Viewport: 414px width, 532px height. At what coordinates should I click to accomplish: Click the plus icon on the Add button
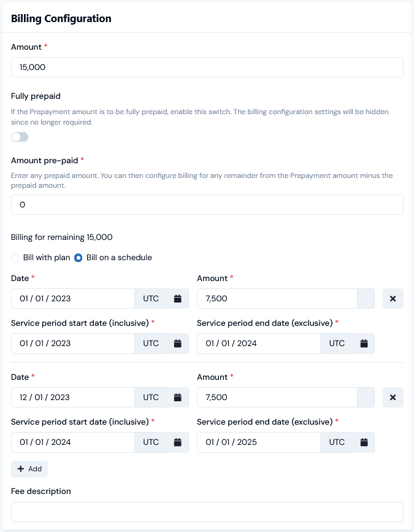point(20,469)
